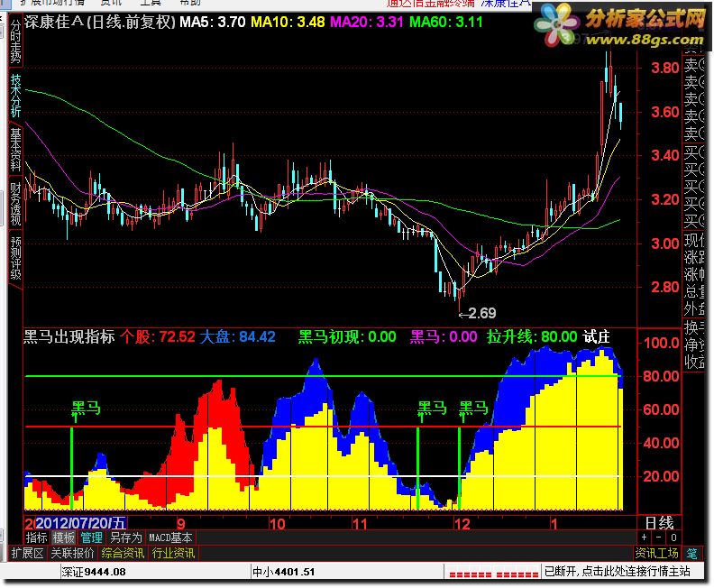Screen dimensions: 714x588
Task: Click the 黑马初现: 0.00 value
Action: pyautogui.click(x=347, y=336)
